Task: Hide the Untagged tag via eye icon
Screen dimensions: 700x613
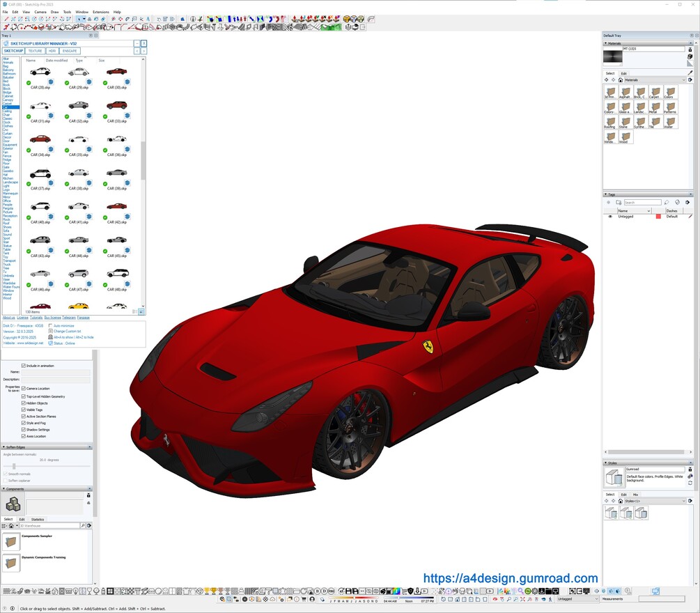Action: tap(610, 216)
